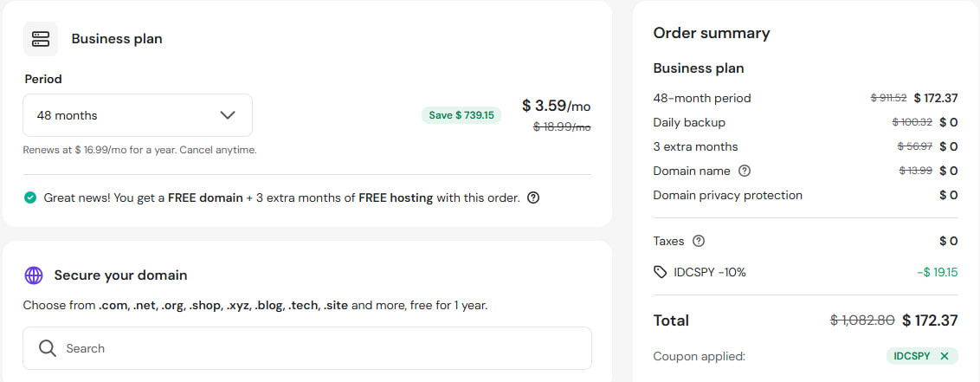Viewport: 980px width, 382px height.
Task: Expand the billing period chevron arrow
Action: 228,115
